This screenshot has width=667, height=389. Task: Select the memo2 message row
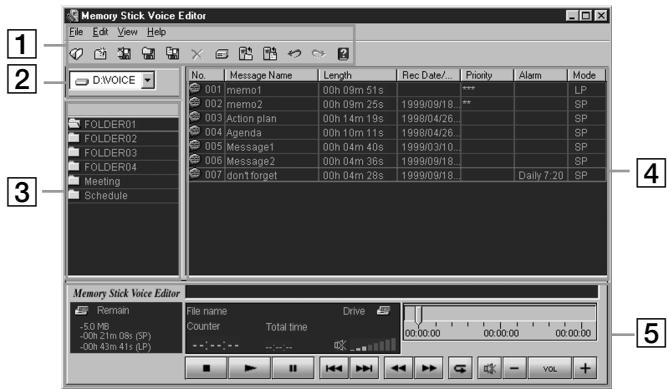(397, 104)
